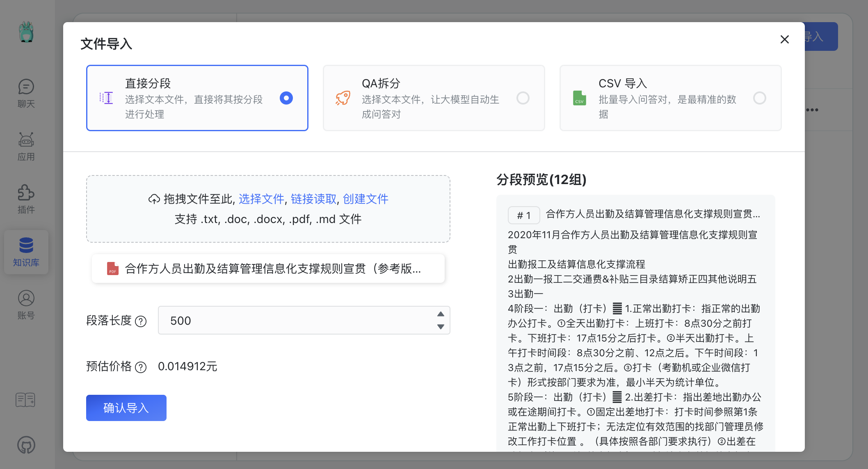Screen dimensions: 868x469
Task: Increase paragraph length with up arrow
Action: (441, 314)
